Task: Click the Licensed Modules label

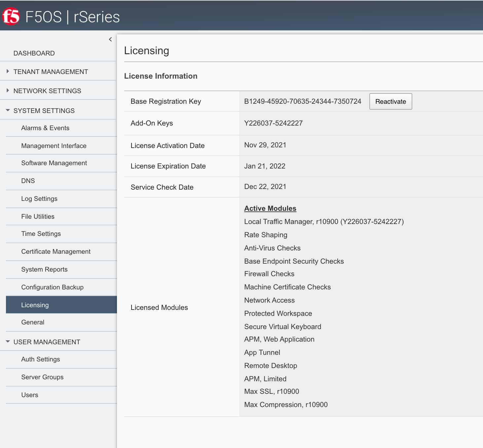Action: (x=159, y=308)
